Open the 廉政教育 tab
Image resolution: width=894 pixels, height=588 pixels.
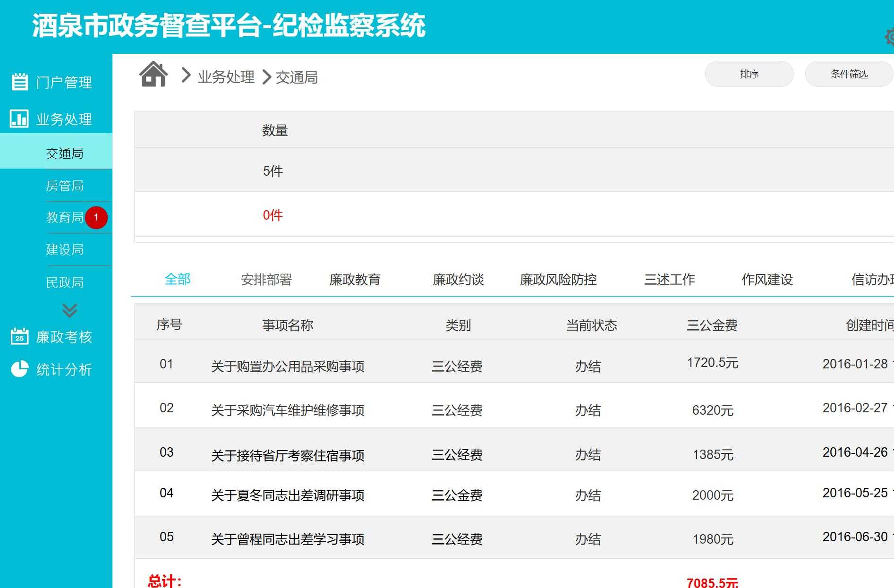(356, 279)
